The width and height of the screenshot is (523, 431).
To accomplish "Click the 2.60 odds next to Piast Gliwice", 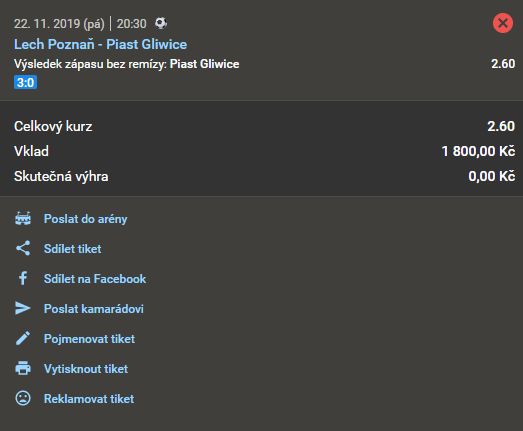I will point(503,63).
